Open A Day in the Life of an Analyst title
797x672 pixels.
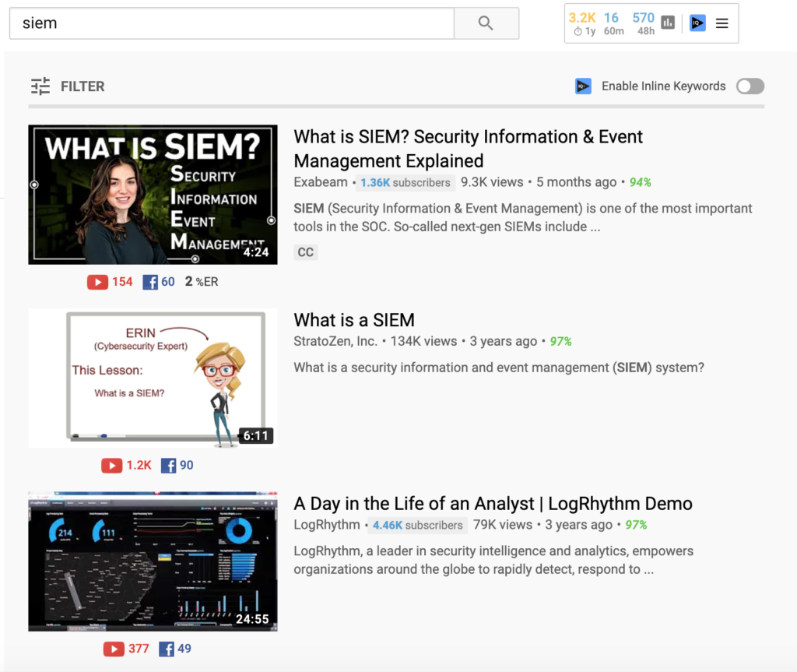[493, 504]
